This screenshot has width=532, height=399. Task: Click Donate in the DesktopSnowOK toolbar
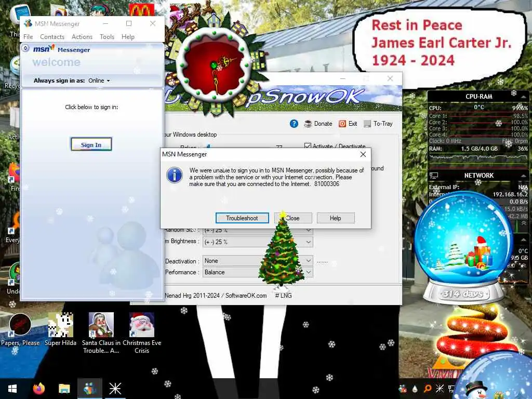coord(318,124)
